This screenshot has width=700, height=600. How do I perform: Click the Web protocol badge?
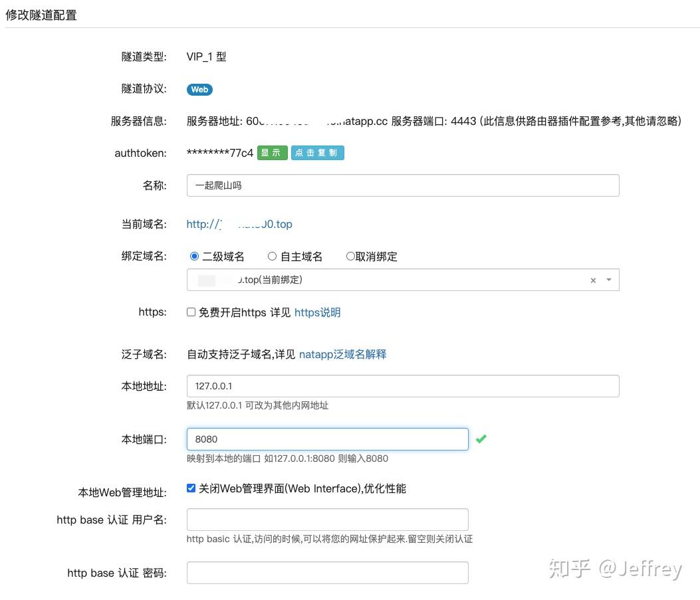pos(199,89)
